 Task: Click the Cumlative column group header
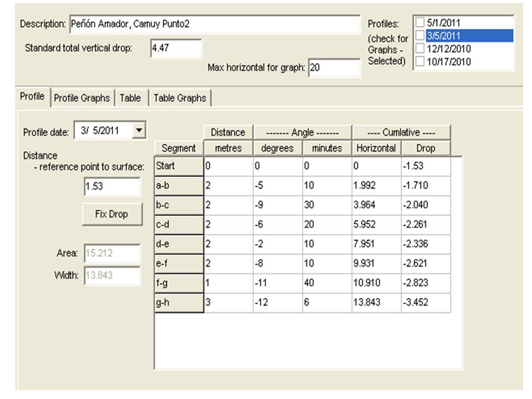point(401,132)
